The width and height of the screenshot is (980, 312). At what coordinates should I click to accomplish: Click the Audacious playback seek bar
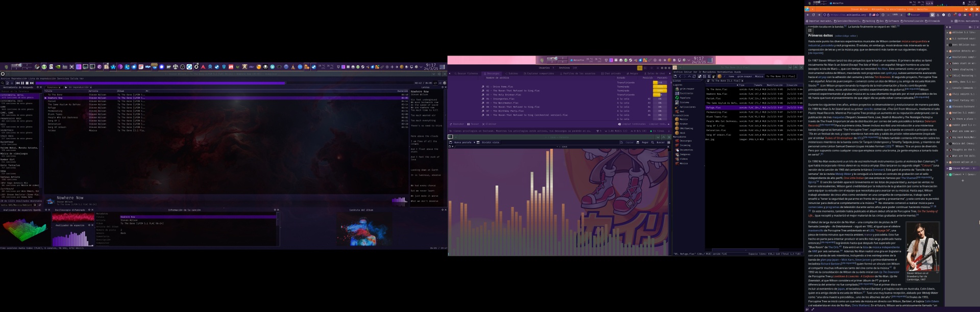(x=225, y=83)
